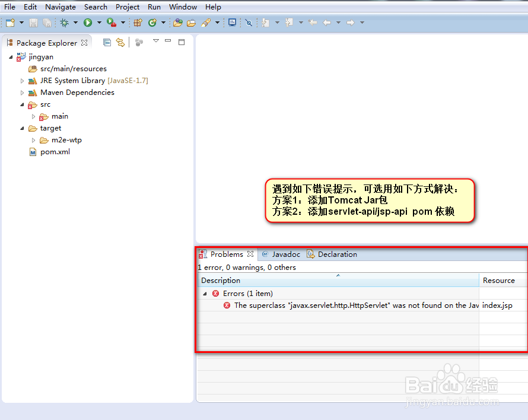
Task: Click the Save toolbar icon
Action: coord(33,23)
